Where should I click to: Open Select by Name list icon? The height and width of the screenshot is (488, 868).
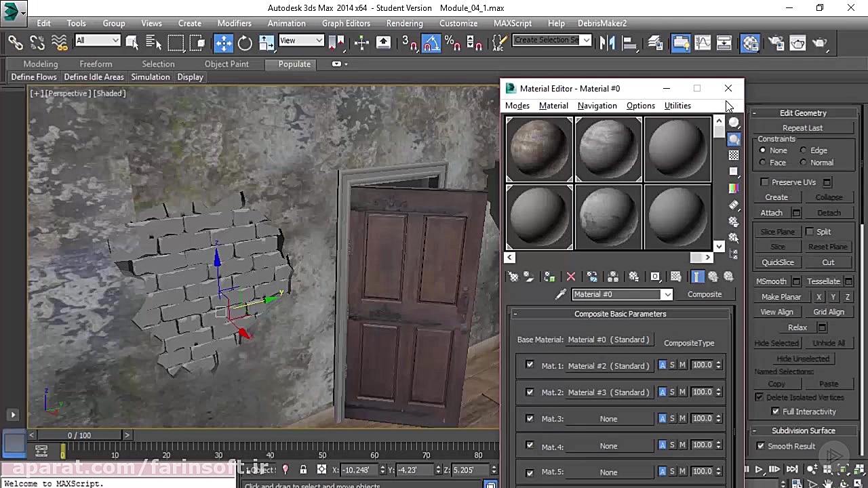coord(154,43)
